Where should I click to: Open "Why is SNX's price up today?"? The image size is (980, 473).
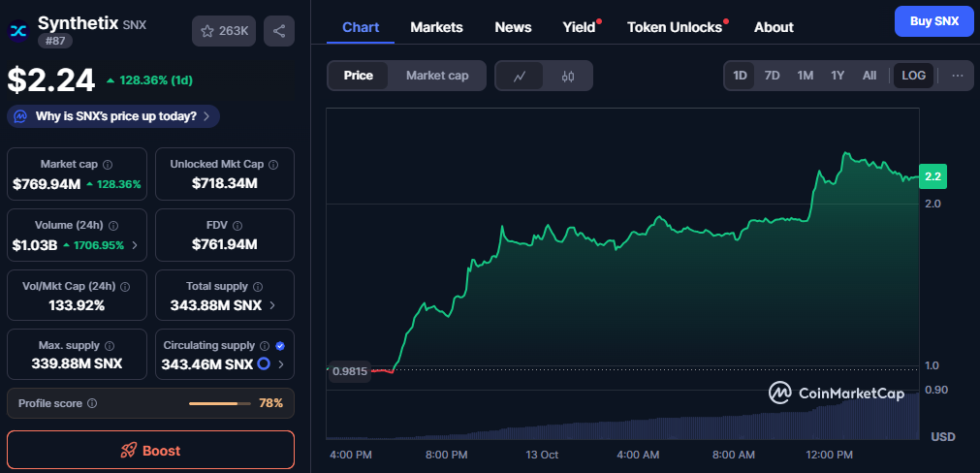(113, 116)
